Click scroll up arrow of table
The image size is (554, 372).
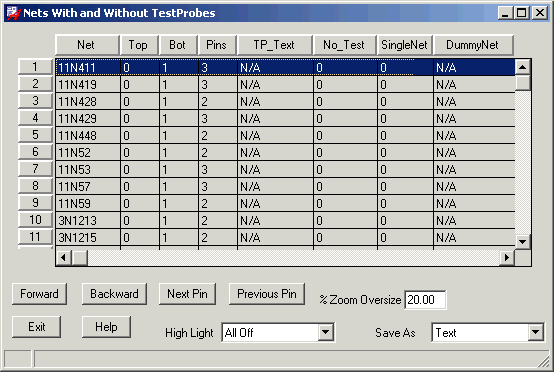tap(523, 67)
